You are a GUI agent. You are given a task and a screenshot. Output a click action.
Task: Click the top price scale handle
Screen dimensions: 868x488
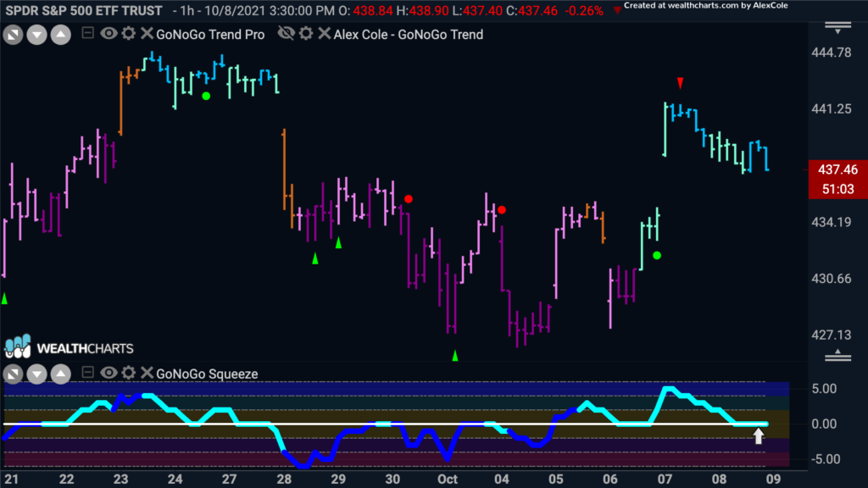(x=837, y=28)
